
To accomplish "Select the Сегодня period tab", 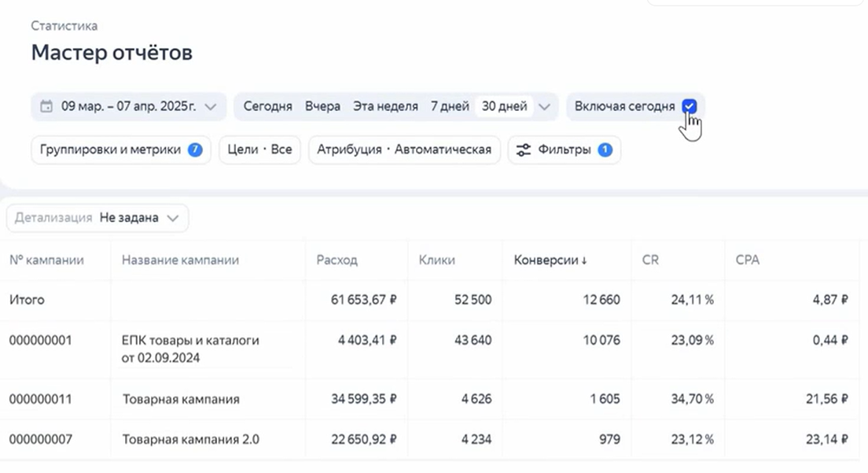I will (x=267, y=106).
